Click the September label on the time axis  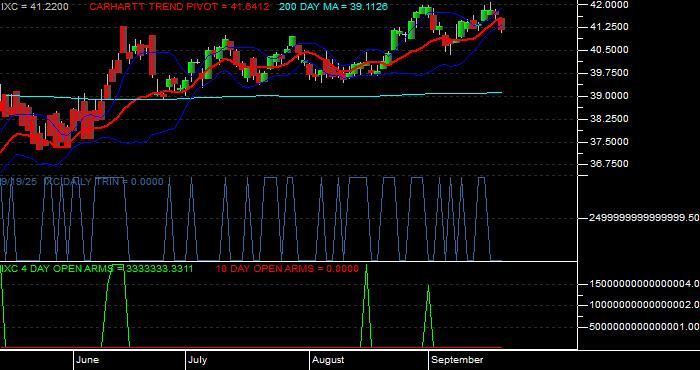point(457,360)
